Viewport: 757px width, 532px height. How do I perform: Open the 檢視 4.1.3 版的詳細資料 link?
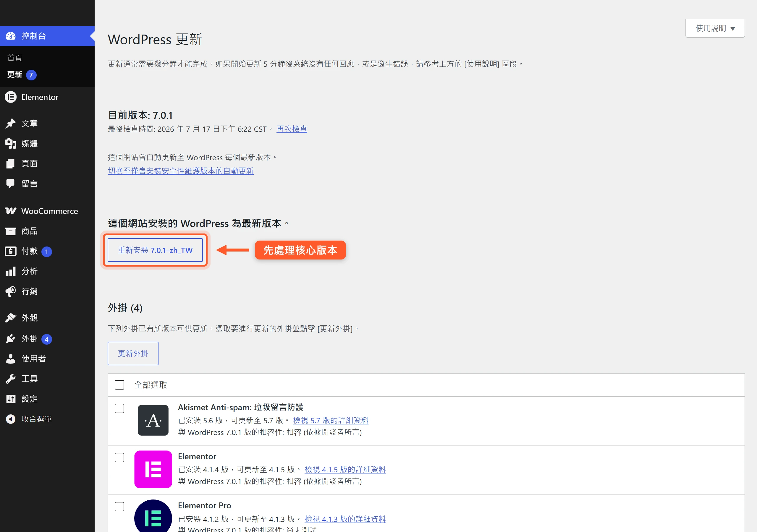click(345, 519)
